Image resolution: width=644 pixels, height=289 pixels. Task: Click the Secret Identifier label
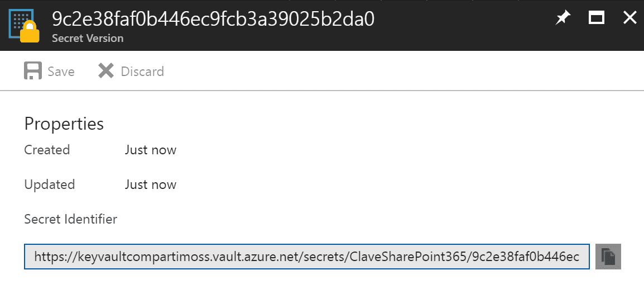tap(71, 219)
